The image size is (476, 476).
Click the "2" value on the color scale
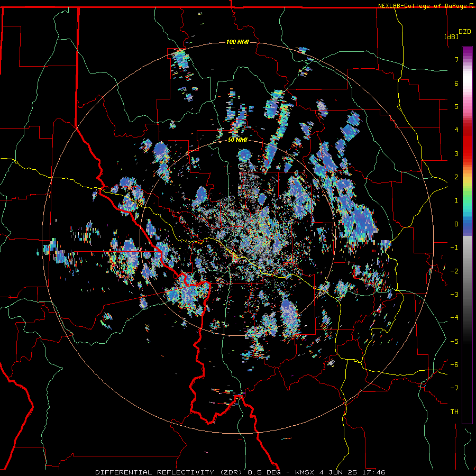(456, 177)
